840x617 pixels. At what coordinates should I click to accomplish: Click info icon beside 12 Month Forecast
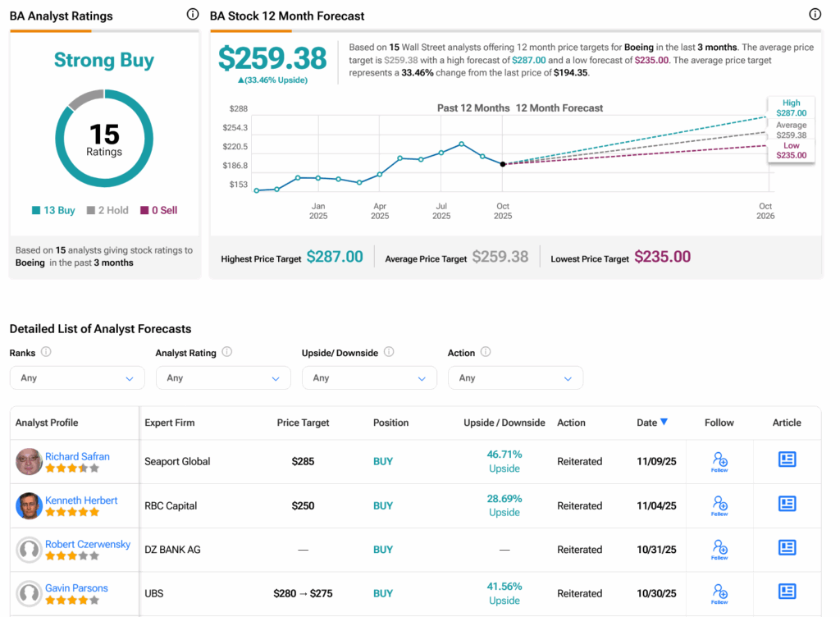(x=815, y=15)
